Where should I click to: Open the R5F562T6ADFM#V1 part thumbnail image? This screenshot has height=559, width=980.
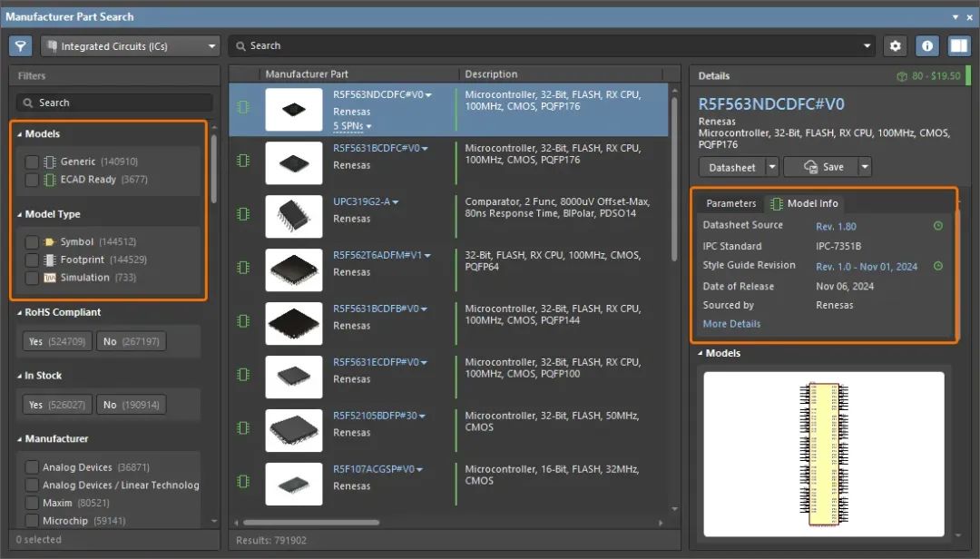pos(294,270)
